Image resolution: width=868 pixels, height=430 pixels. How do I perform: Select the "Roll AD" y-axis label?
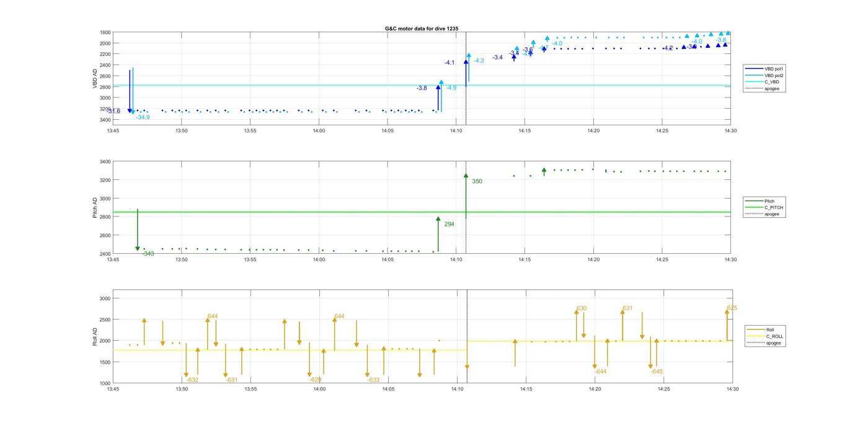tap(95, 336)
